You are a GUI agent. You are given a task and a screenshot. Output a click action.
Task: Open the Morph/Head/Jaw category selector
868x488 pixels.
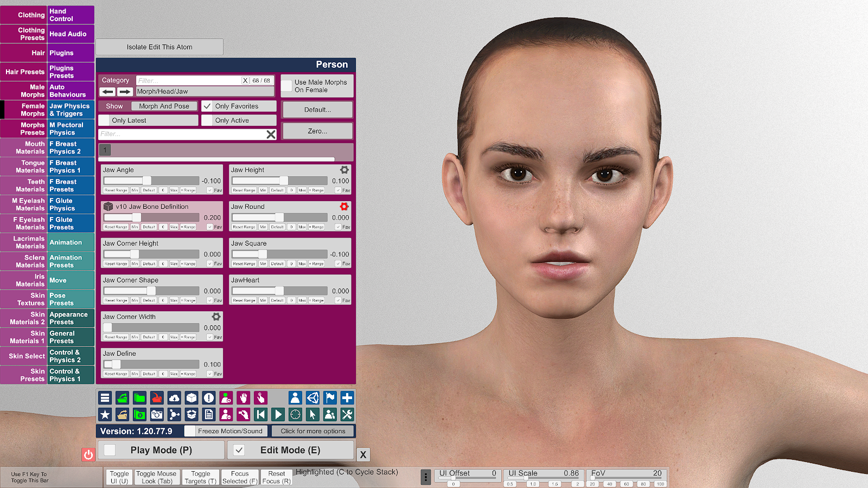[x=205, y=92]
